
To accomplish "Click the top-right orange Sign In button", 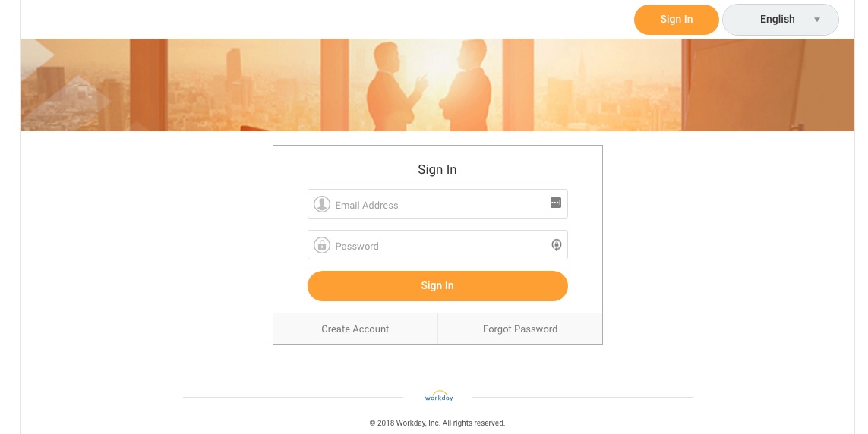I will [676, 20].
